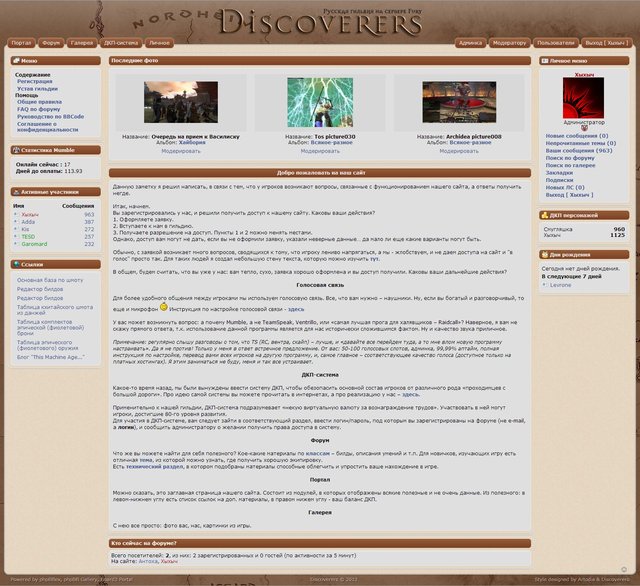Click the back-to-top icon at page bottom
The width and height of the screenshot is (640, 586).
point(624,569)
